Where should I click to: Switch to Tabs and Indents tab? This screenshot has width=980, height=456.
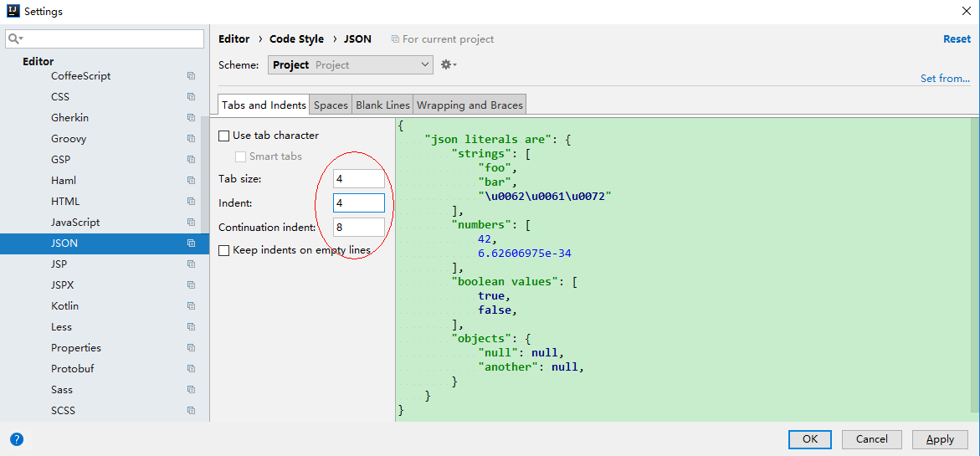click(x=264, y=105)
